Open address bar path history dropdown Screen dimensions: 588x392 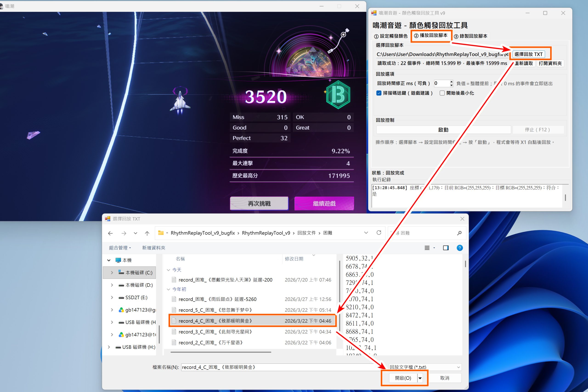coord(366,233)
